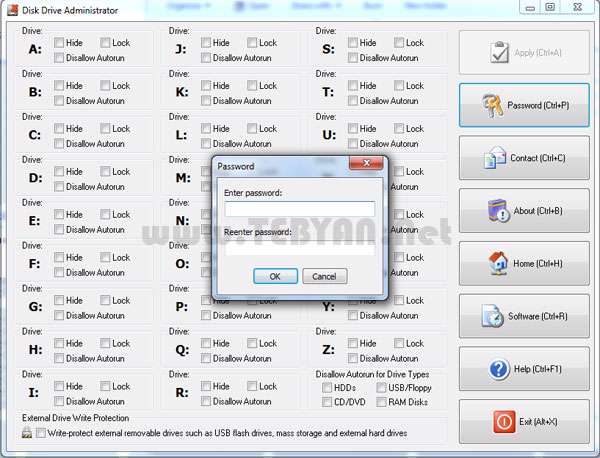This screenshot has width=600, height=458.
Task: Click the Help question mark icon
Action: click(x=499, y=369)
